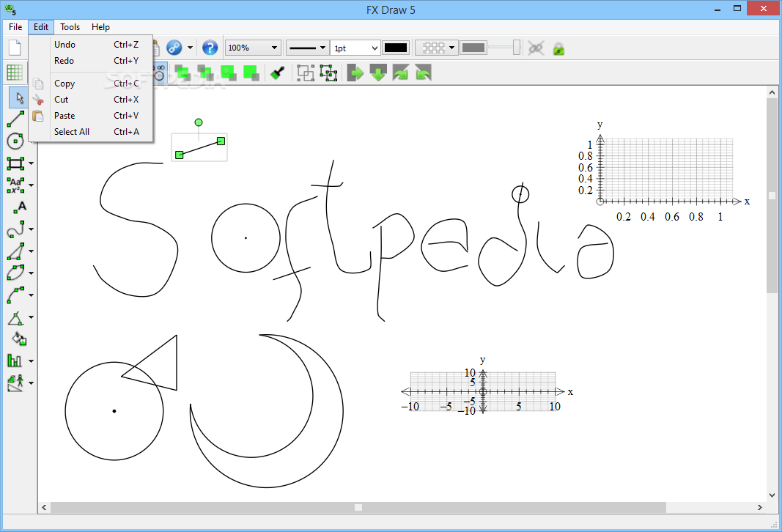Open the checkered fill pattern dropdown
This screenshot has width=782, height=532.
pyautogui.click(x=436, y=48)
